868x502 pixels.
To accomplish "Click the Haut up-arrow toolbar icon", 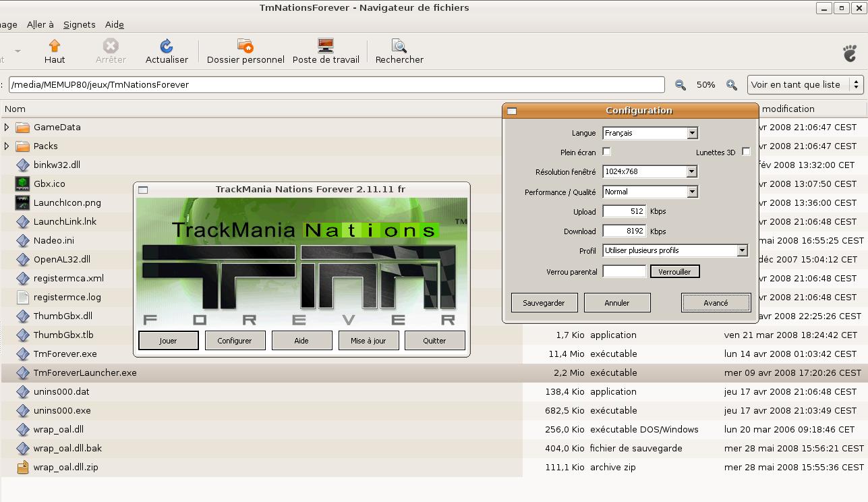I will pyautogui.click(x=55, y=45).
